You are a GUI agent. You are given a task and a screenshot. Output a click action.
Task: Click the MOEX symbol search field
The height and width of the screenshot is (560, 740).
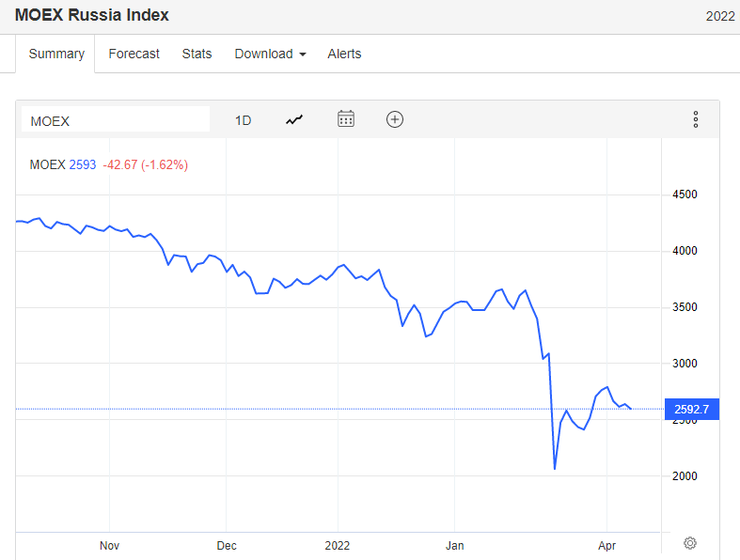point(116,120)
